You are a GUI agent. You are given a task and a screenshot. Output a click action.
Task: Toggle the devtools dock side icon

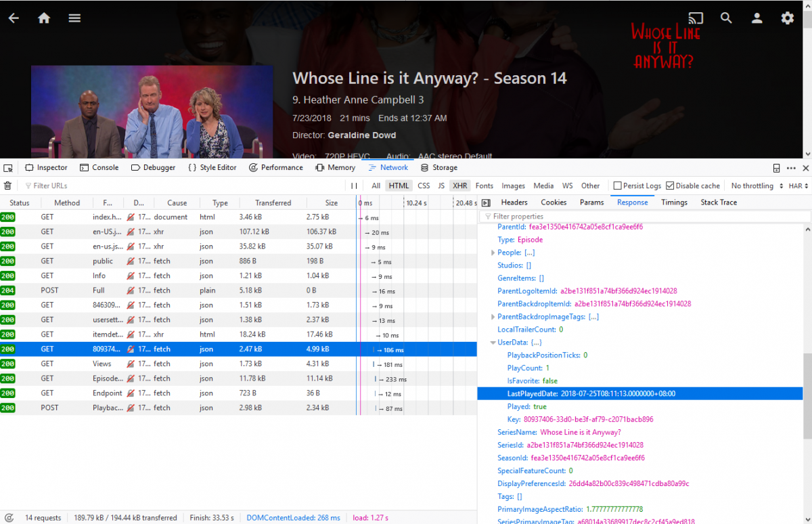coord(776,168)
